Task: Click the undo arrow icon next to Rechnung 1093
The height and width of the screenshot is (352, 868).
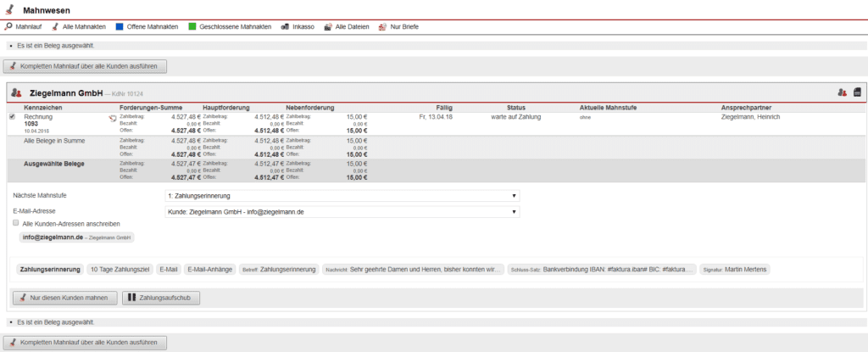Action: (x=113, y=118)
